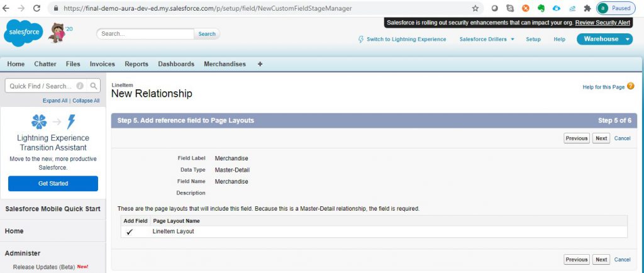
Task: Toggle the LineItem Layout Add Field checkmark
Action: (130, 231)
